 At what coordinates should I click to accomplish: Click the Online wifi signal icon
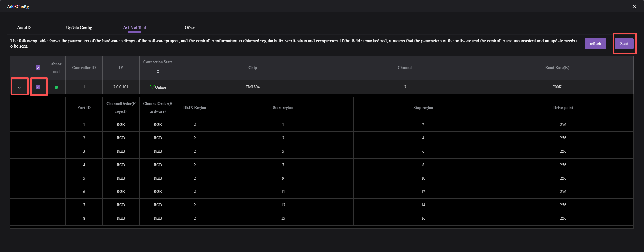[x=152, y=87]
